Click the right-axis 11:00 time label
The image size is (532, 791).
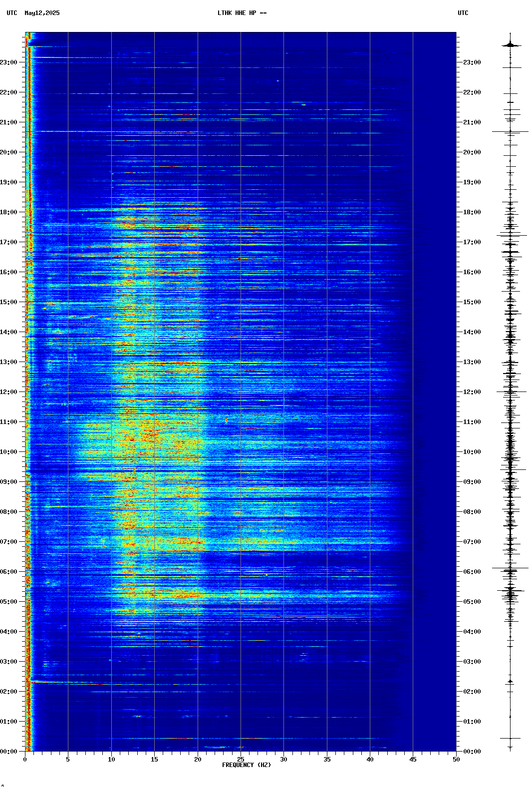472,422
